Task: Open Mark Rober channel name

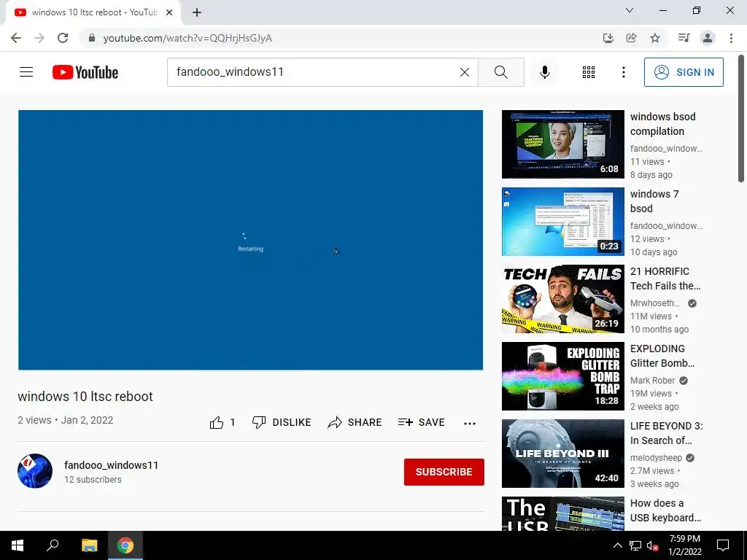Action: tap(652, 381)
